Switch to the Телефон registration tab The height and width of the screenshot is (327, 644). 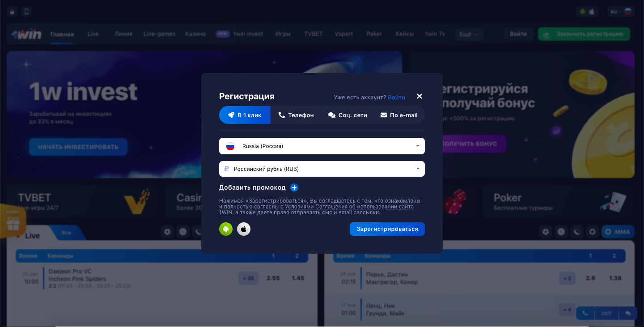coord(296,115)
